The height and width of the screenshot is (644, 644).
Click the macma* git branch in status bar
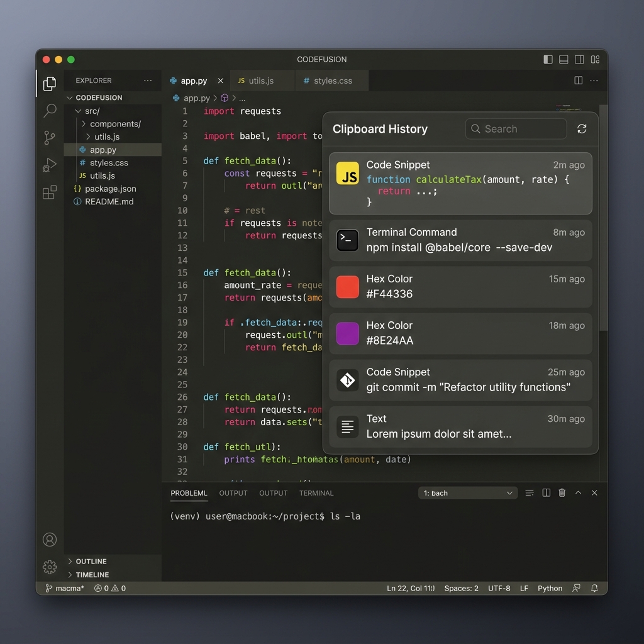(65, 588)
